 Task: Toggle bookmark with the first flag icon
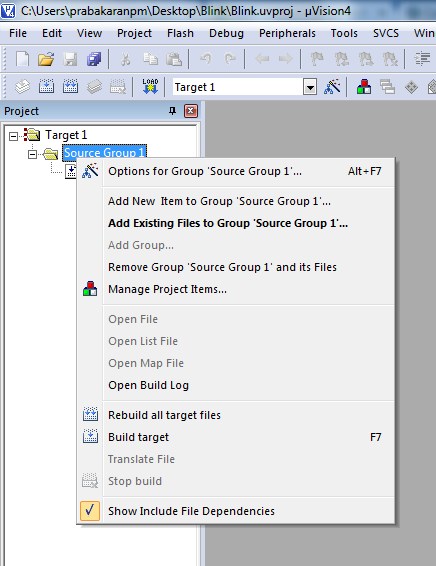click(318, 58)
